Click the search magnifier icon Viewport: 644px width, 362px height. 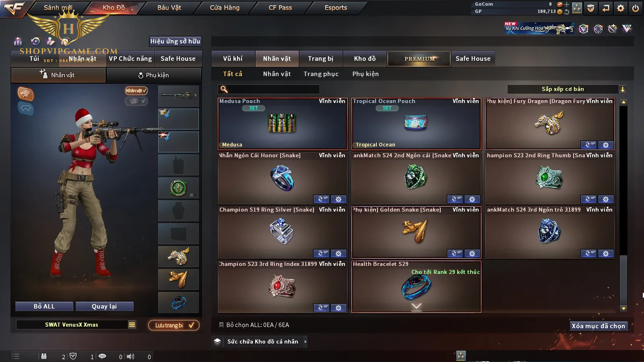click(x=224, y=89)
